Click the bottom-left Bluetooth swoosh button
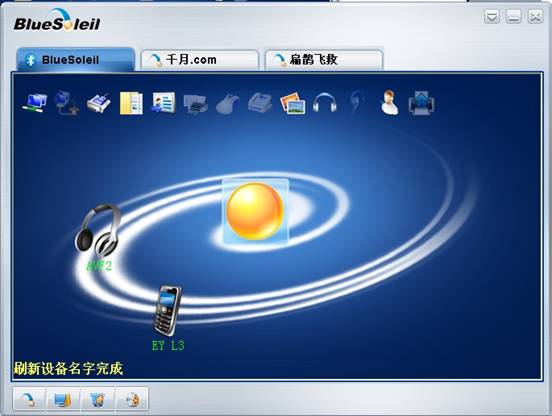The image size is (552, 416). pos(29,399)
